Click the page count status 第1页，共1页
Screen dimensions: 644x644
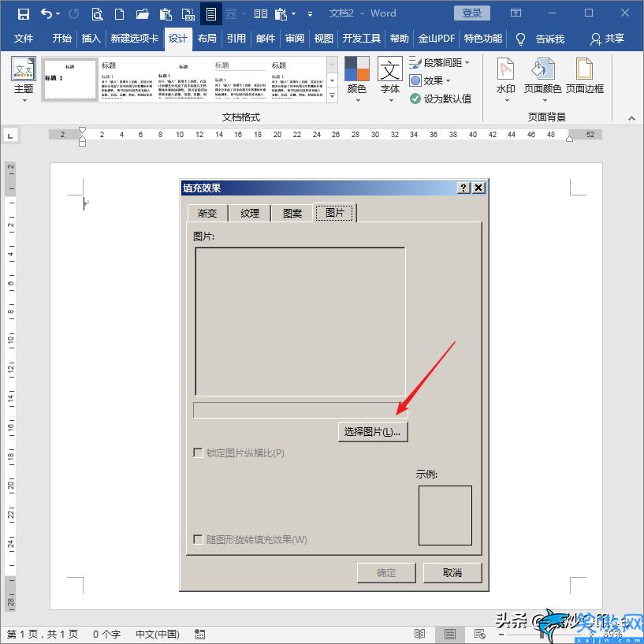(43, 634)
